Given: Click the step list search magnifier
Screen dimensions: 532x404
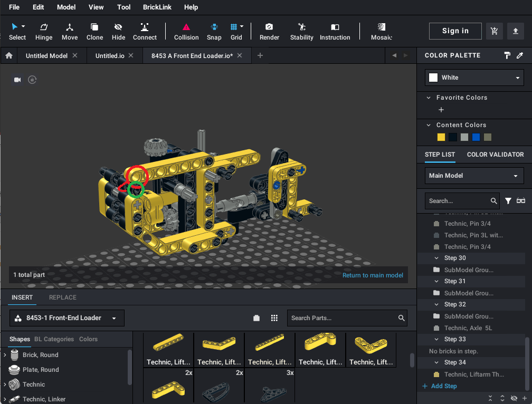Looking at the screenshot, I should pos(493,201).
